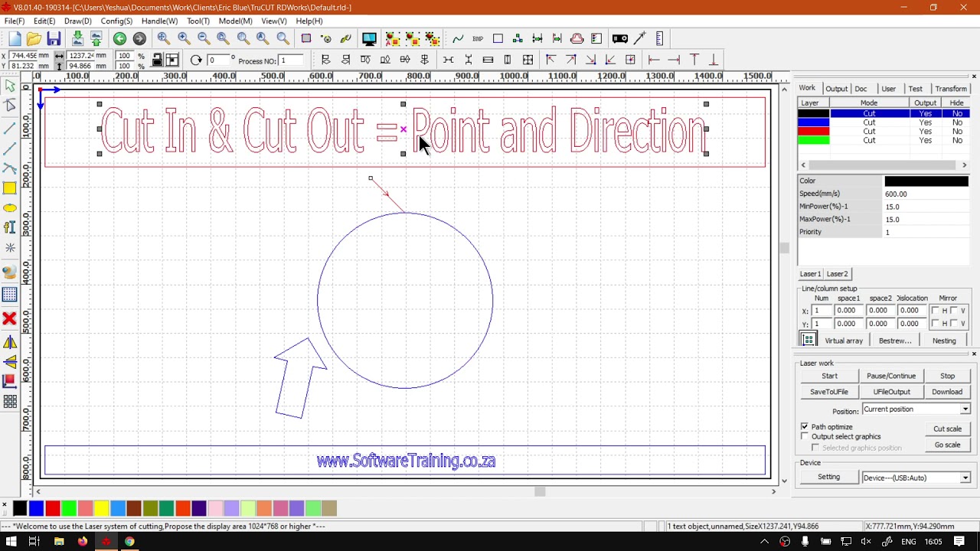Screen dimensions: 980x551
Task: Switch to the Laser2 tab
Action: (x=837, y=274)
